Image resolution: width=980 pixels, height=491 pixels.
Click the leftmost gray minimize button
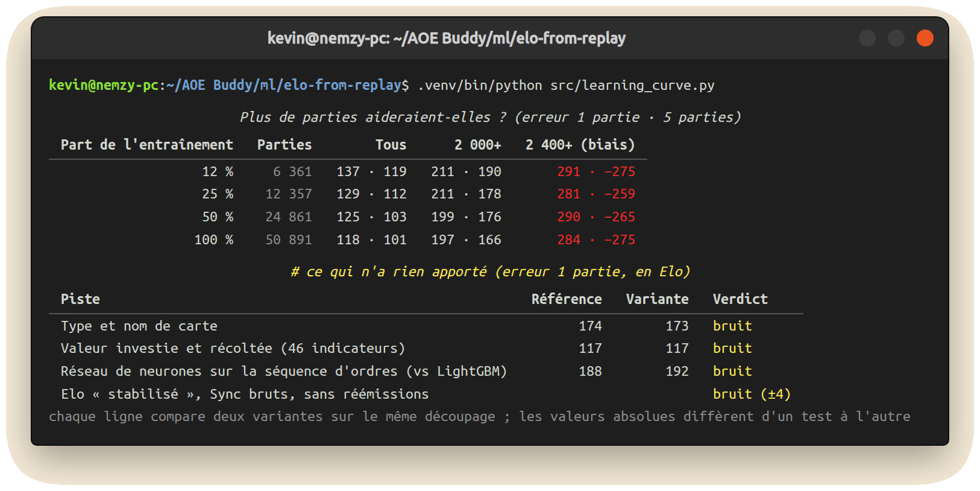867,38
